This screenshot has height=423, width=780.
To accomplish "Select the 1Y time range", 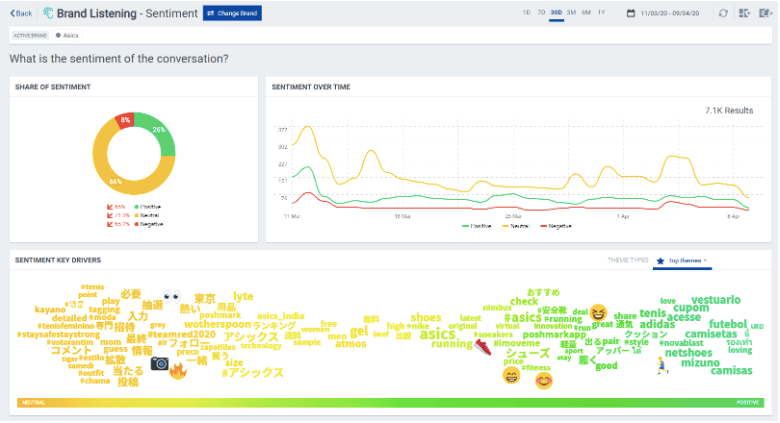I will pos(601,13).
